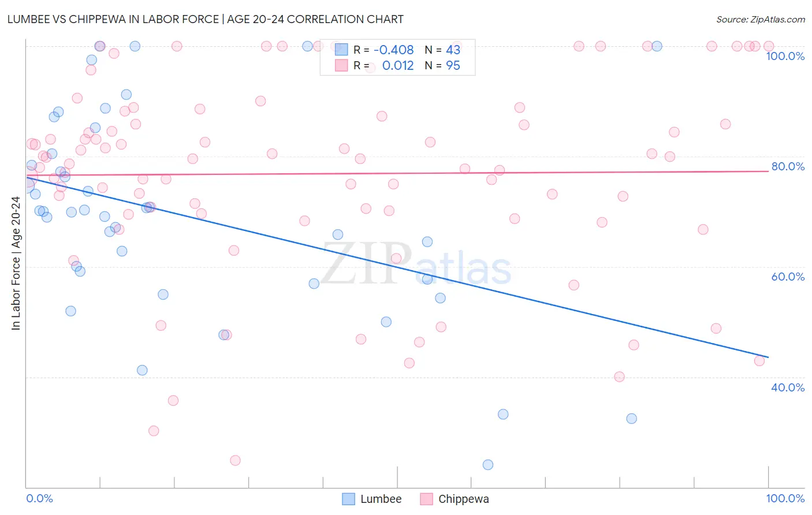The height and width of the screenshot is (515, 812).
Task: Select the Lumbee label in bottom legend
Action: click(x=381, y=499)
